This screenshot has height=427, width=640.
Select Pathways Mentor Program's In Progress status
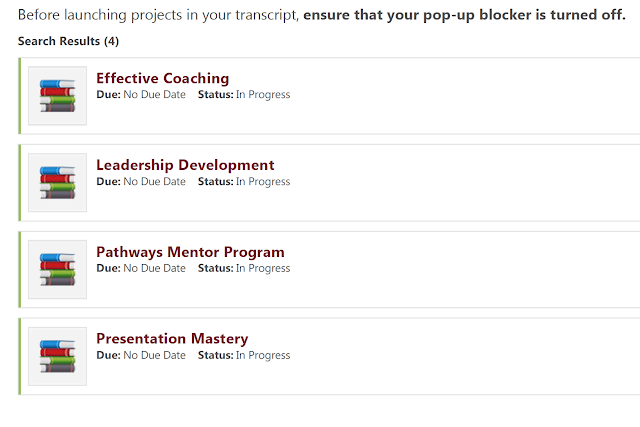coord(263,269)
